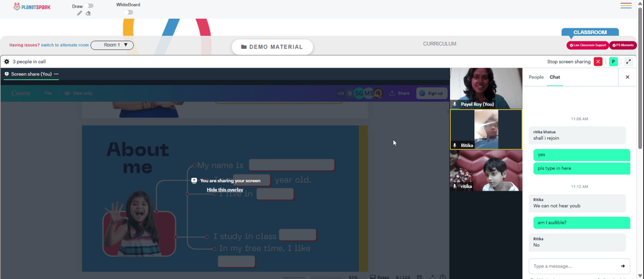
Task: Open call settings gear icon
Action: point(6,62)
